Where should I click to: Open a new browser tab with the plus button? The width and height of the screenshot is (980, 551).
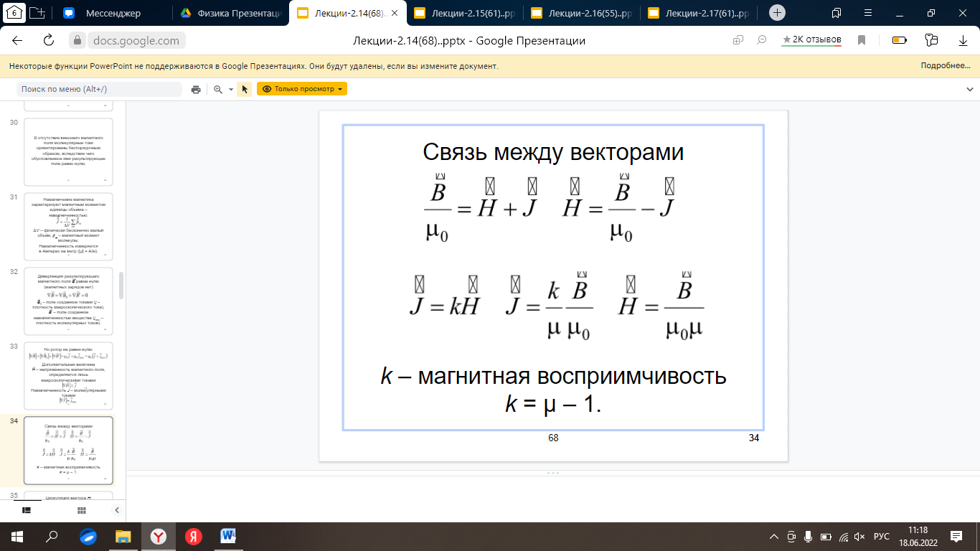(x=778, y=13)
